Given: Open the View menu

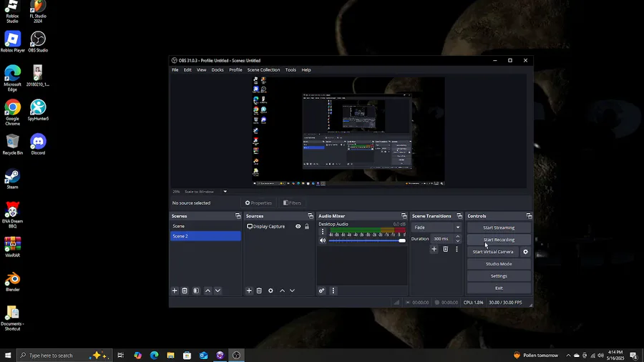Looking at the screenshot, I should (201, 70).
